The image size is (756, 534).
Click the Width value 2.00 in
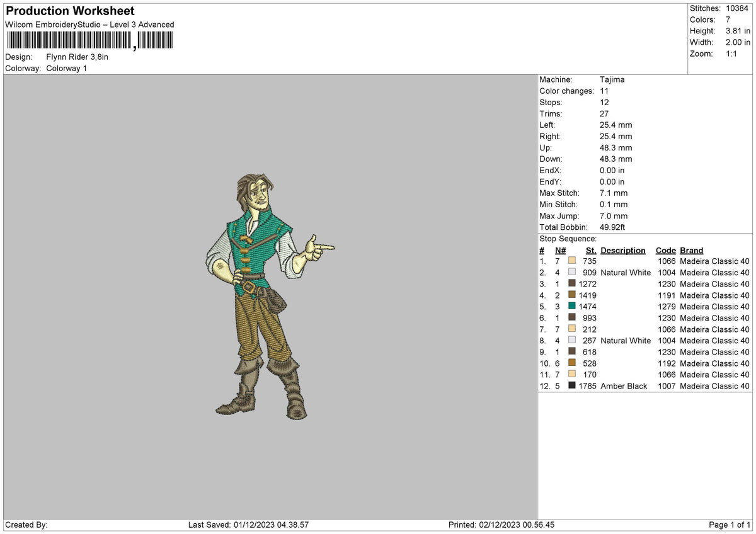point(738,42)
